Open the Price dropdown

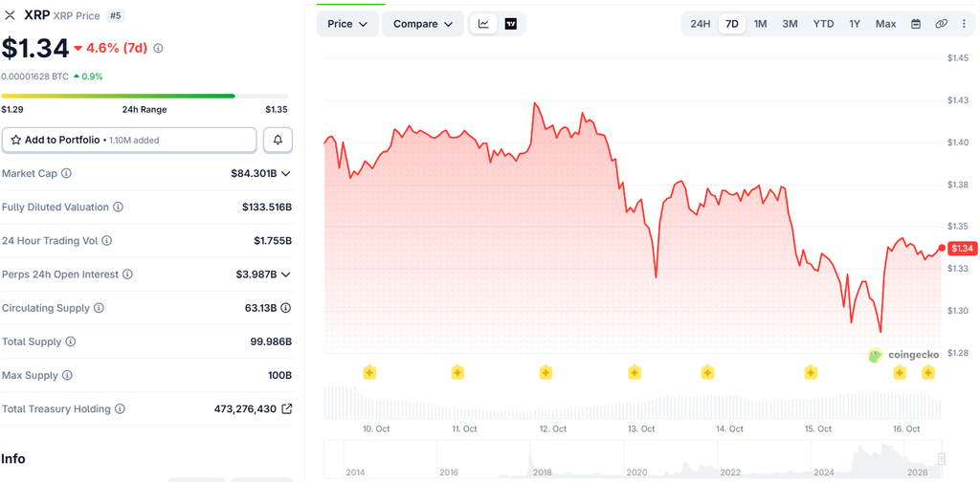347,24
